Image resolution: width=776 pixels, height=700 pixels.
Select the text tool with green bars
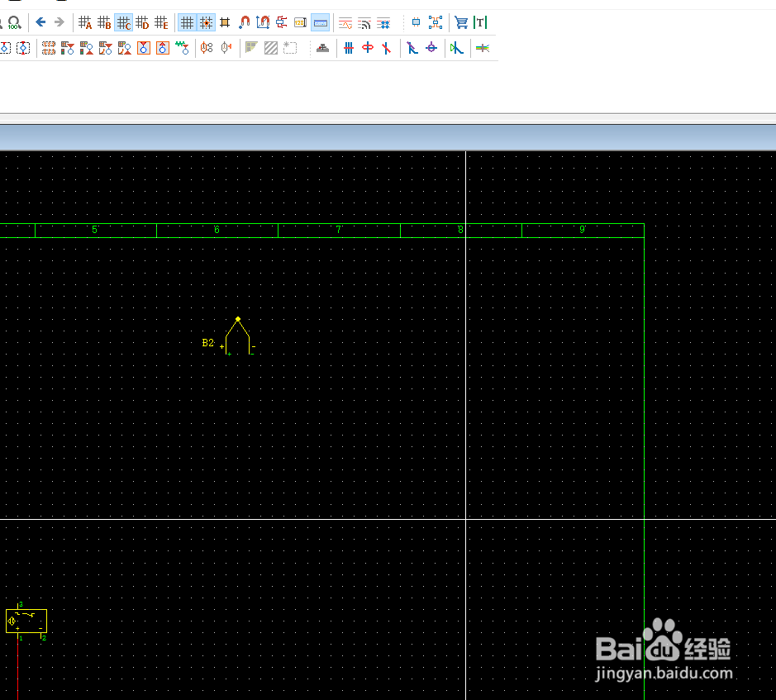[x=480, y=22]
